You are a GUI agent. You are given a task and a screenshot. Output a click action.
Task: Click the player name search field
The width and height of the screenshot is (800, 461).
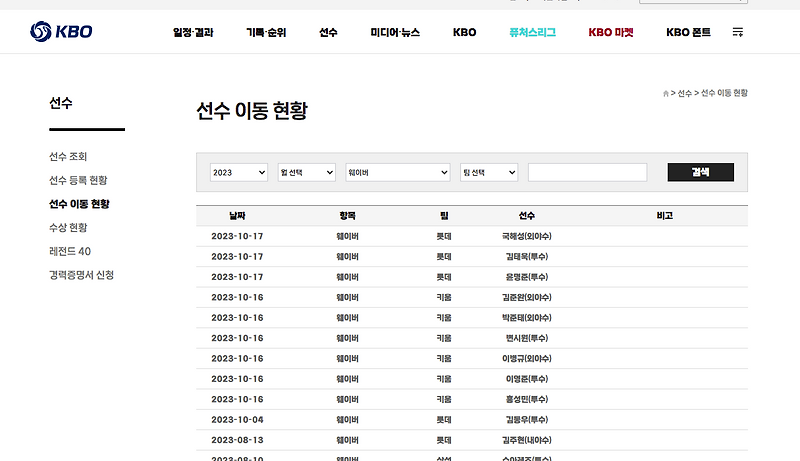[587, 172]
